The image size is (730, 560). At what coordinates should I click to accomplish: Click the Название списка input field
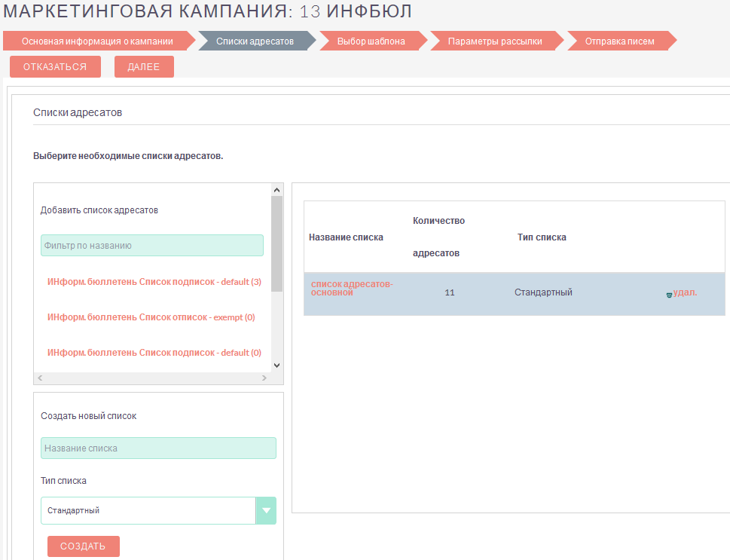158,448
